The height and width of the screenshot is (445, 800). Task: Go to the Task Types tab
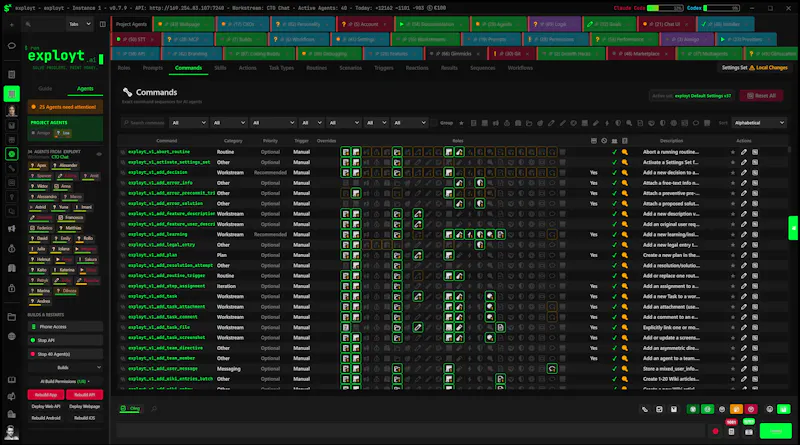click(x=281, y=68)
